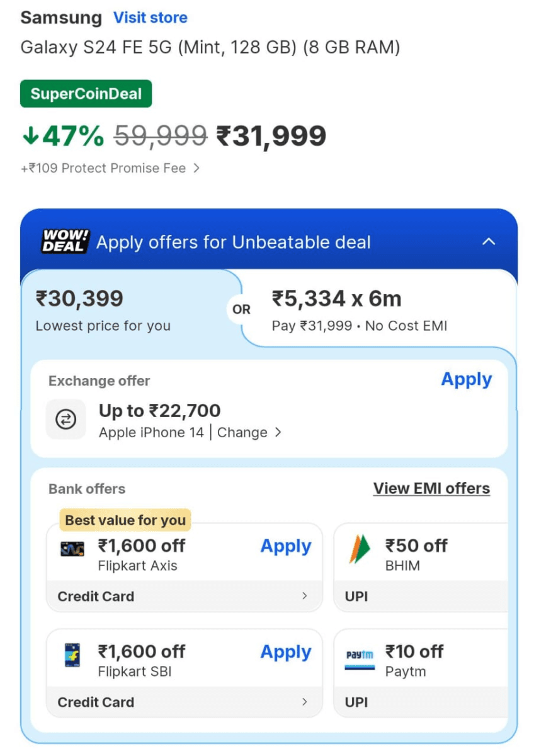Change the exchange device from iPhone 14
The height and width of the screenshot is (756, 534).
[249, 433]
